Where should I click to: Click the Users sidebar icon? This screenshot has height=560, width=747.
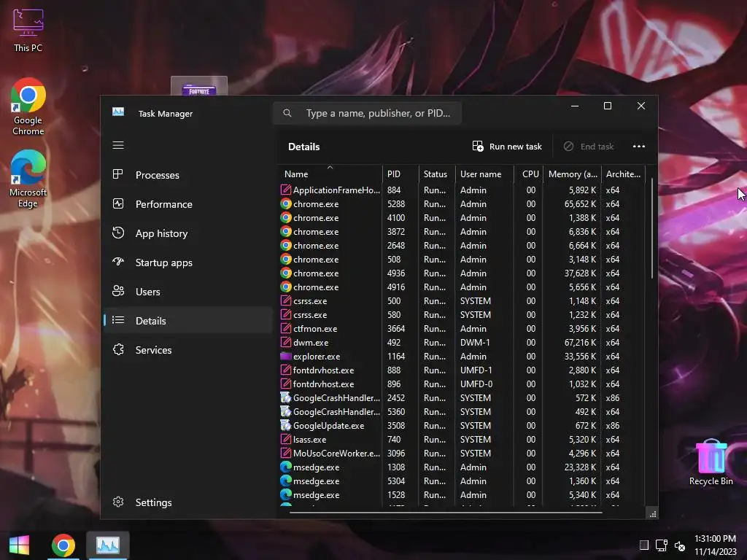118,291
